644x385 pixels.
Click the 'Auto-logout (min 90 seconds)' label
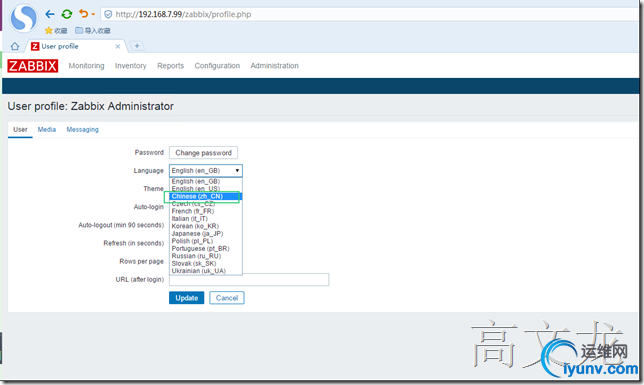point(121,225)
